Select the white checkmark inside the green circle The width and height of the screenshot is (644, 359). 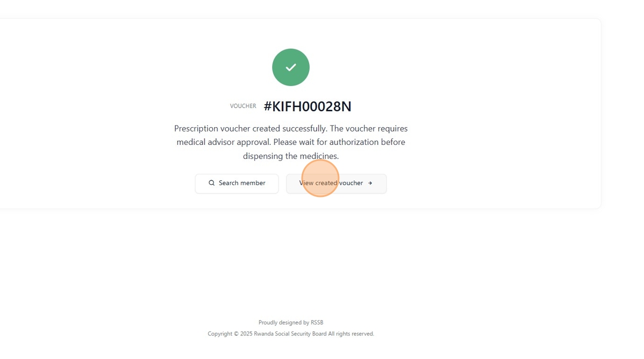point(291,67)
